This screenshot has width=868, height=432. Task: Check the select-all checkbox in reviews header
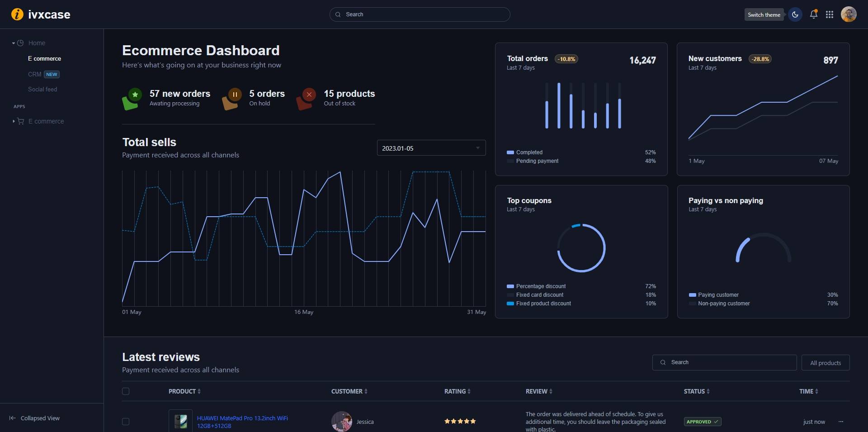[x=126, y=391]
